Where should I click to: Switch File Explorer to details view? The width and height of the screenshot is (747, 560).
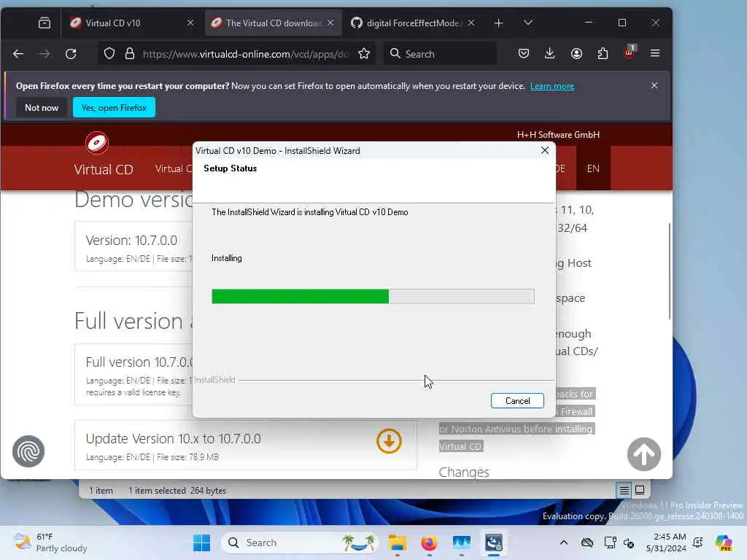tap(624, 490)
